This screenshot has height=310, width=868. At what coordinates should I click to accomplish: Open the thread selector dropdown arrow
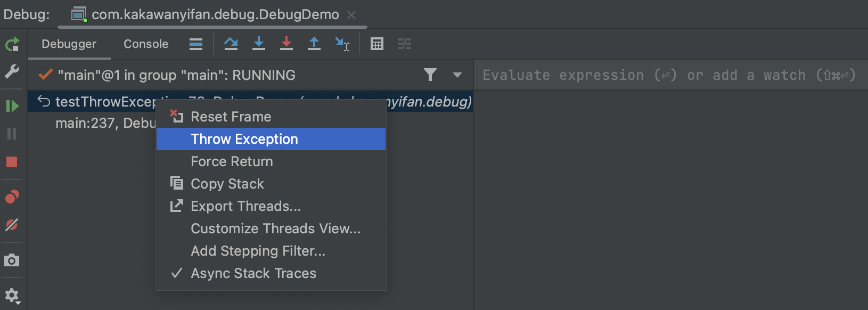click(x=457, y=75)
